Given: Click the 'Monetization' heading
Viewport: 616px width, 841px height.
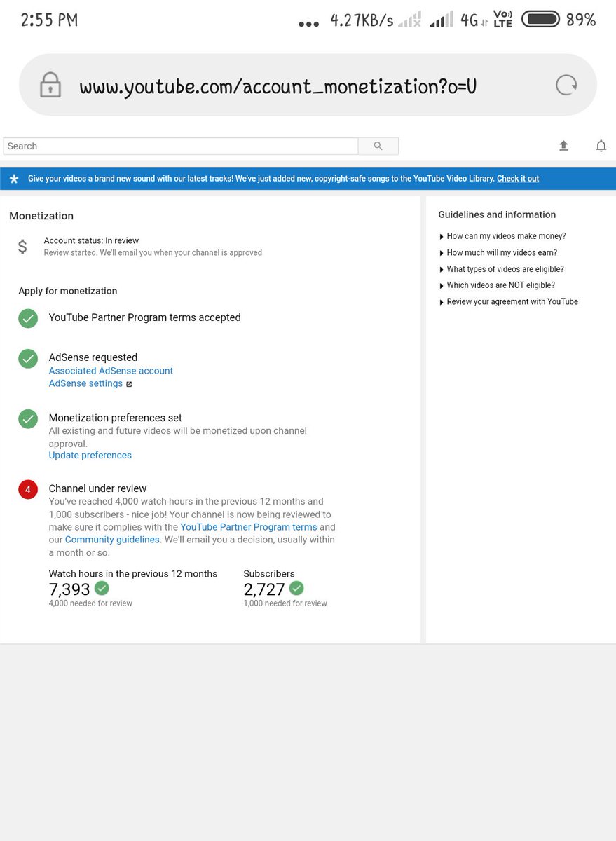Looking at the screenshot, I should coord(41,216).
